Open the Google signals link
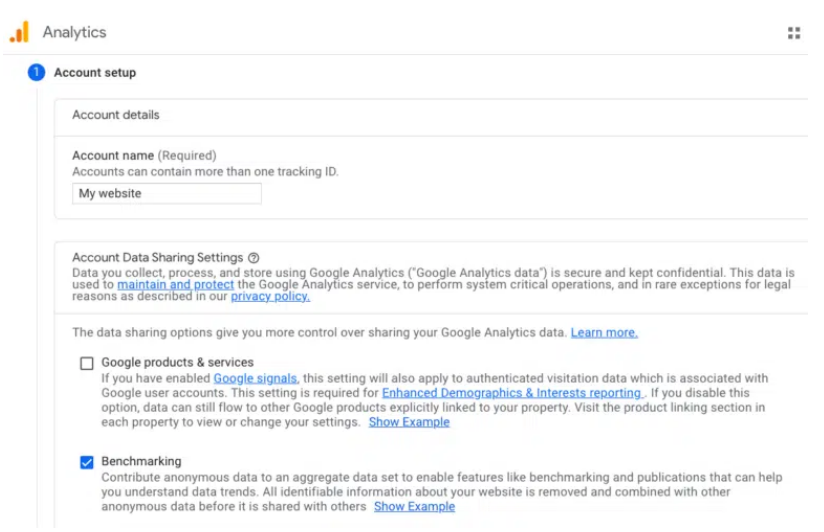The height and width of the screenshot is (532, 824). point(256,378)
